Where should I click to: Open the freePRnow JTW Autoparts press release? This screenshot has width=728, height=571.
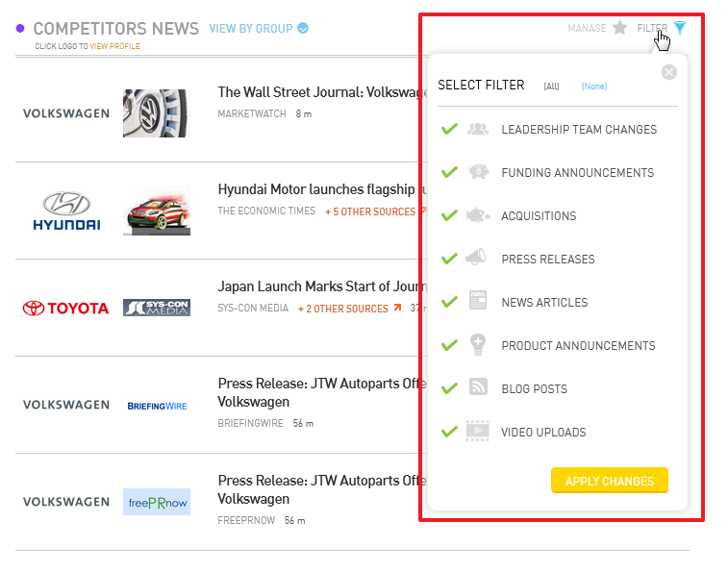[322, 489]
